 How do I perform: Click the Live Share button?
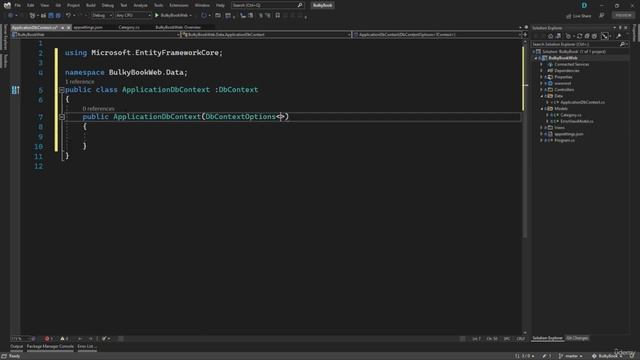[578, 16]
